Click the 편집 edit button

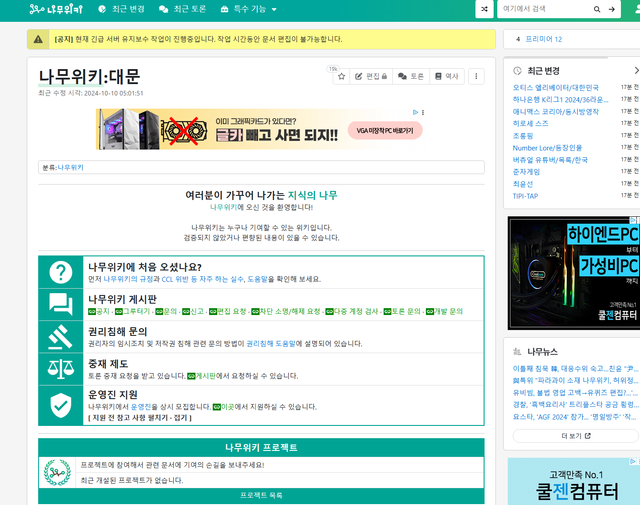(x=371, y=76)
